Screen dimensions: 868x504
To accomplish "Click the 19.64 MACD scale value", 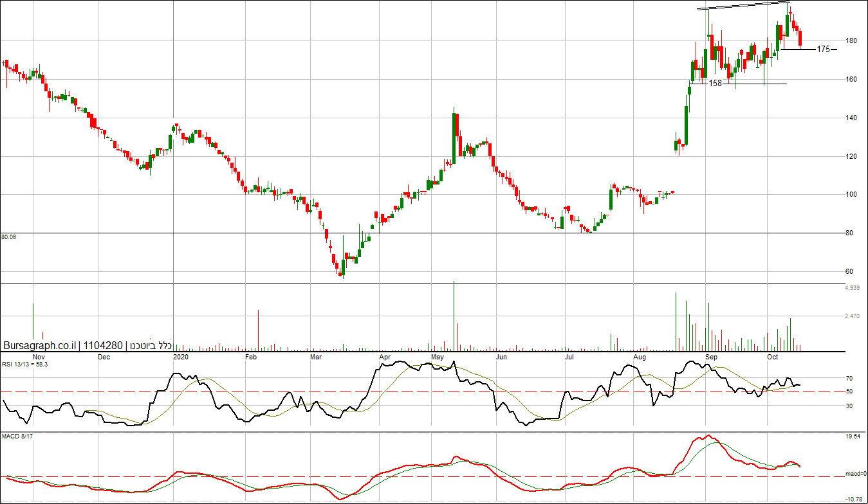I will coord(853,437).
